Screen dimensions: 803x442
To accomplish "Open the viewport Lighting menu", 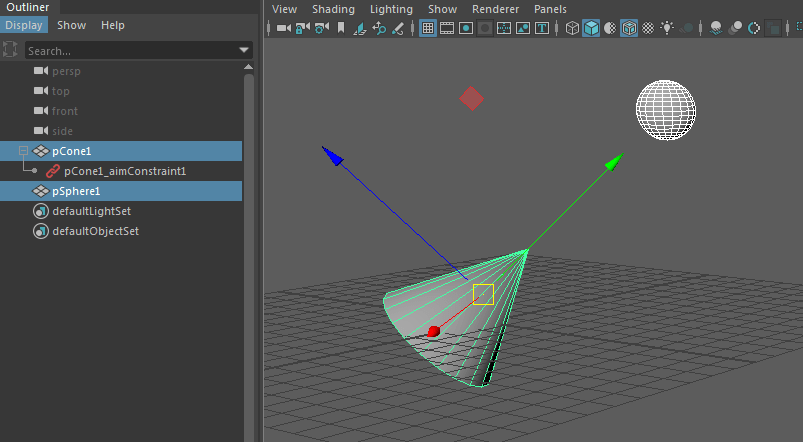I will pos(391,9).
